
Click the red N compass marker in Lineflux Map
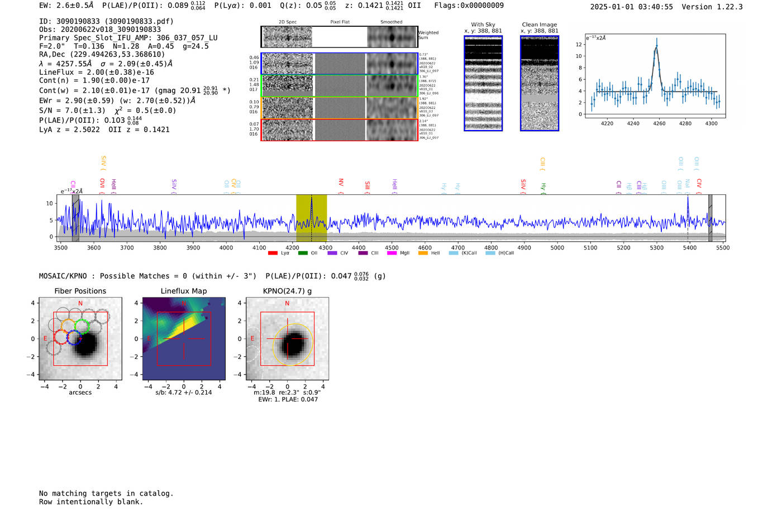pyautogui.click(x=183, y=303)
